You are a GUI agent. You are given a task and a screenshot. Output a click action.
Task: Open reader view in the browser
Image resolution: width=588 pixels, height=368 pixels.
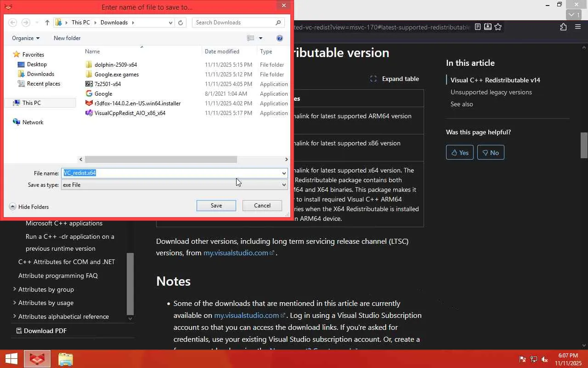tap(478, 27)
